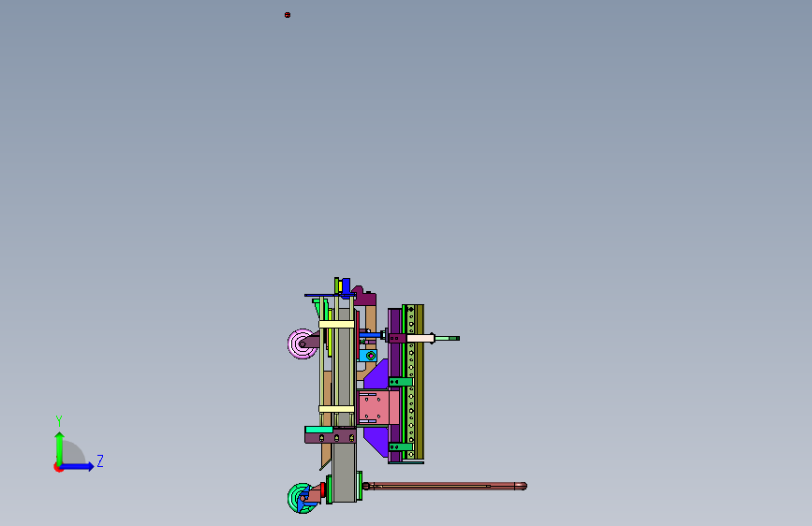The height and width of the screenshot is (526, 812).
Task: Pick the green perforated vertical rail
Action: [410, 382]
